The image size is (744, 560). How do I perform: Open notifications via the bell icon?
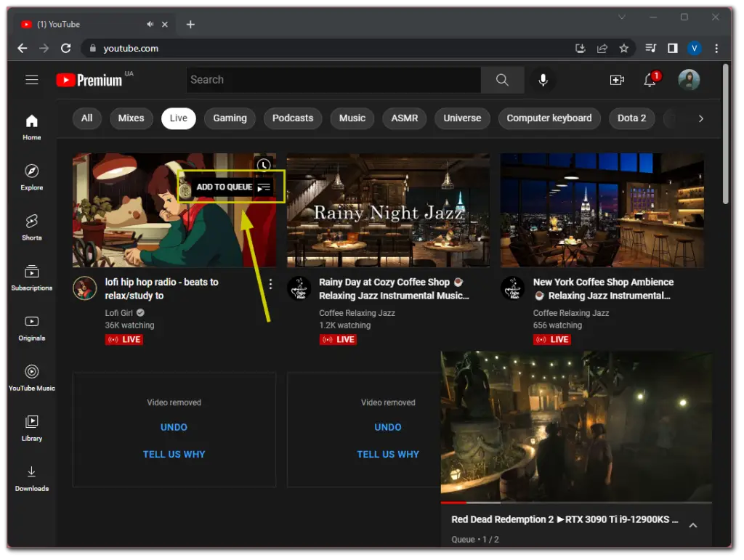tap(650, 81)
